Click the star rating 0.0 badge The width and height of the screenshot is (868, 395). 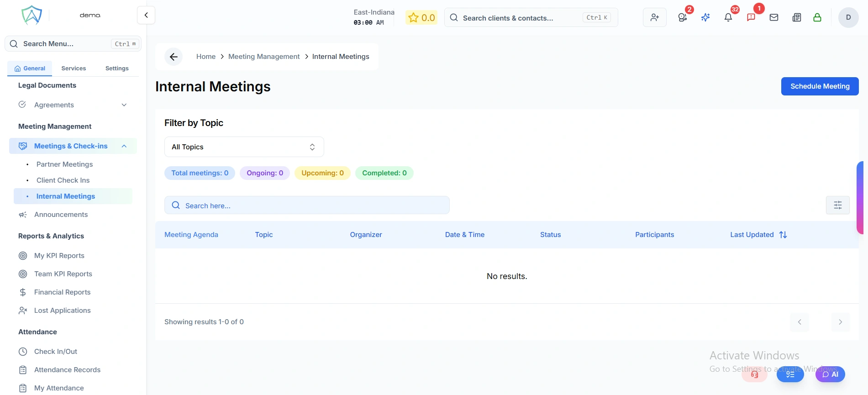tap(421, 18)
